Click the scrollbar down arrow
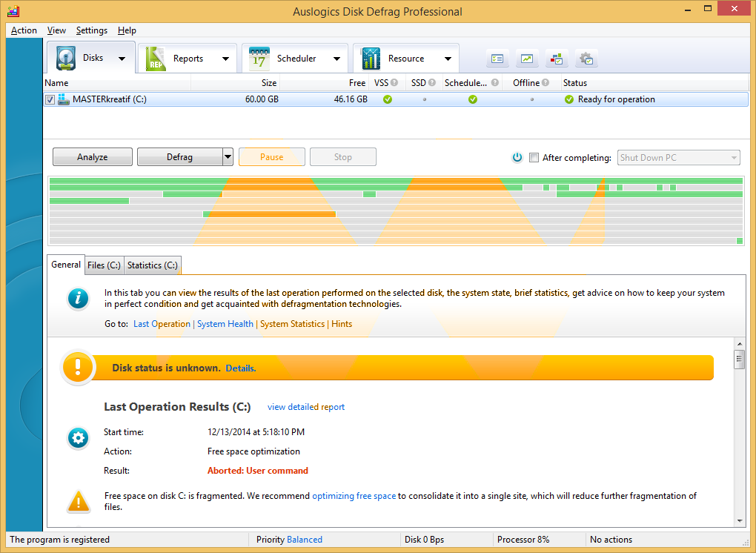This screenshot has height=553, width=756. (x=740, y=520)
